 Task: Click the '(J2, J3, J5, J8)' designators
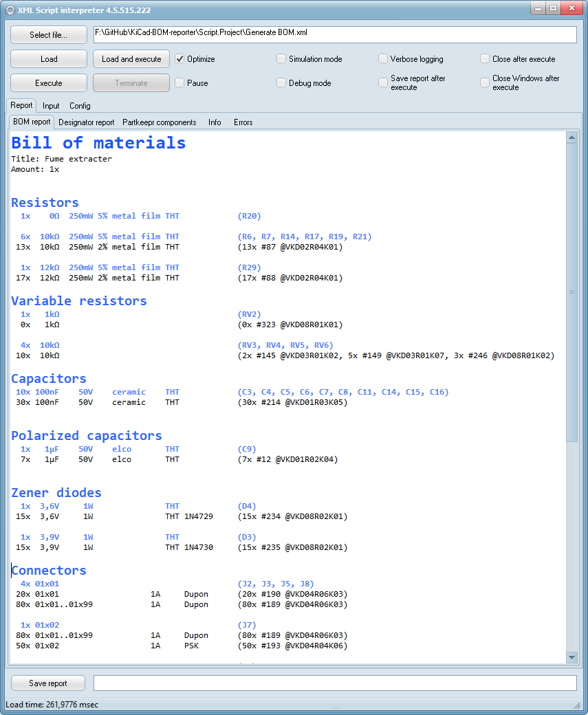[276, 584]
